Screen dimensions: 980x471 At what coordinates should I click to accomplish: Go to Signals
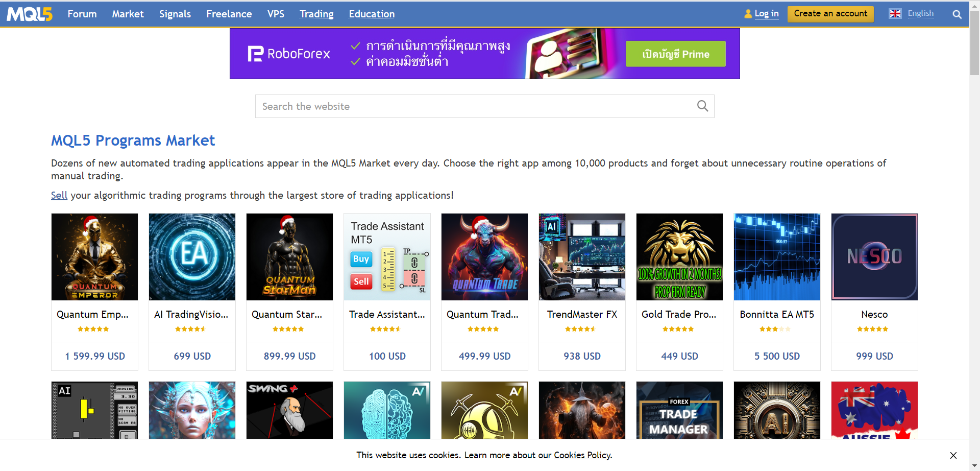pyautogui.click(x=175, y=14)
